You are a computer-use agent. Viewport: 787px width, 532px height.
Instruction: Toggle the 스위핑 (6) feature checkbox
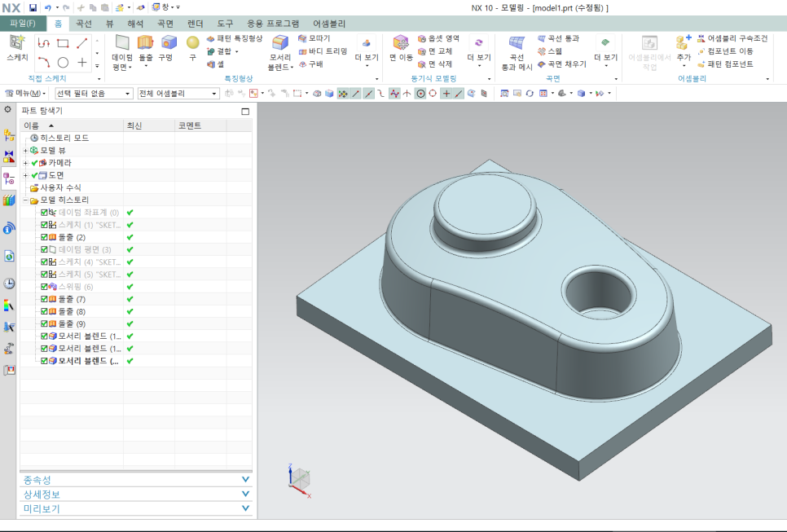pyautogui.click(x=44, y=287)
